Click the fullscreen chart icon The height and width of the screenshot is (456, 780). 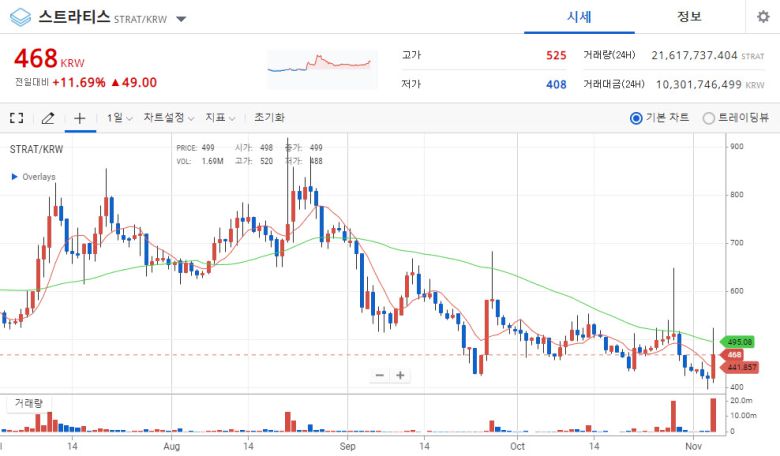(16, 118)
